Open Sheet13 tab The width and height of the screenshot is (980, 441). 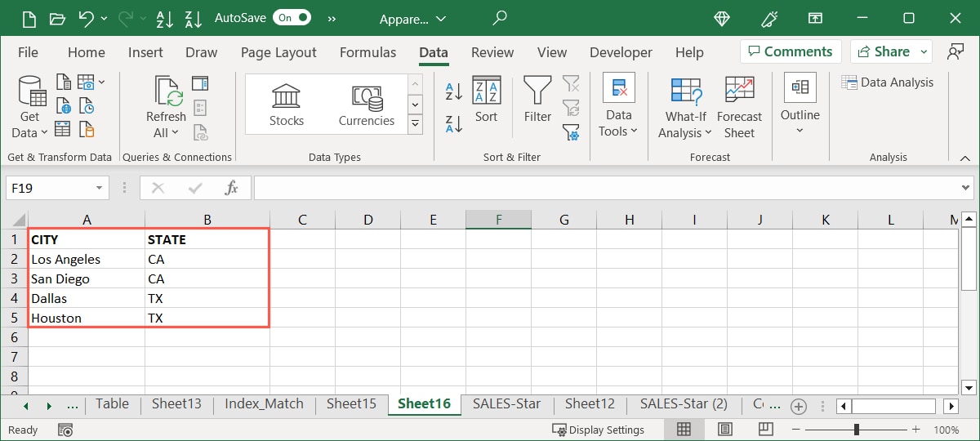coord(176,404)
